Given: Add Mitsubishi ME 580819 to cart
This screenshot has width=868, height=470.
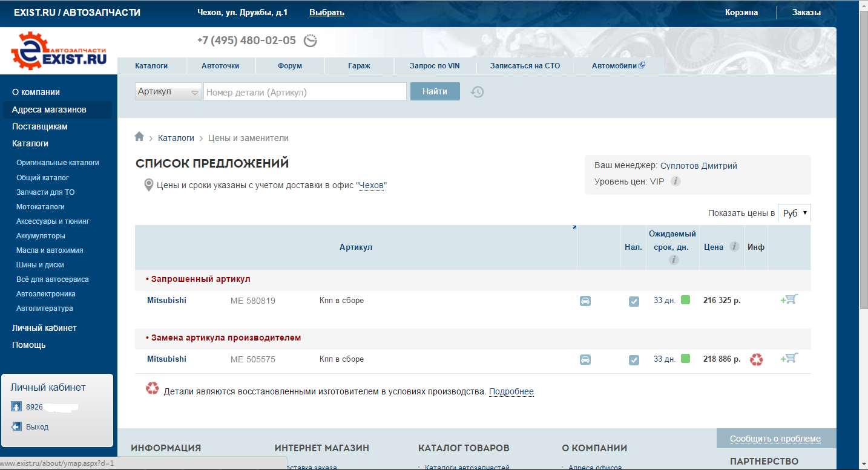Looking at the screenshot, I should tap(789, 299).
